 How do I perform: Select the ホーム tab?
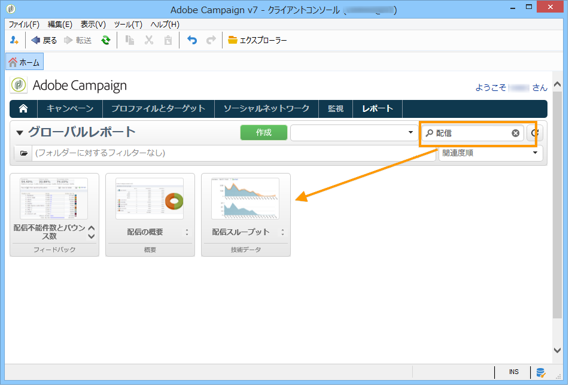pyautogui.click(x=25, y=62)
